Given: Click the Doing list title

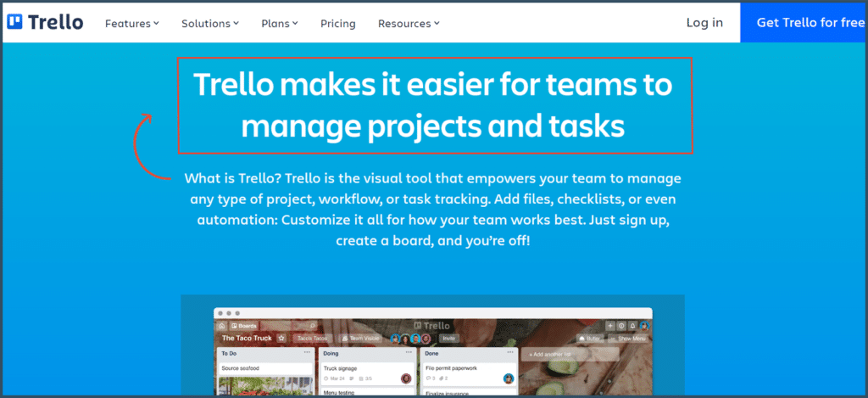Looking at the screenshot, I should [x=331, y=353].
